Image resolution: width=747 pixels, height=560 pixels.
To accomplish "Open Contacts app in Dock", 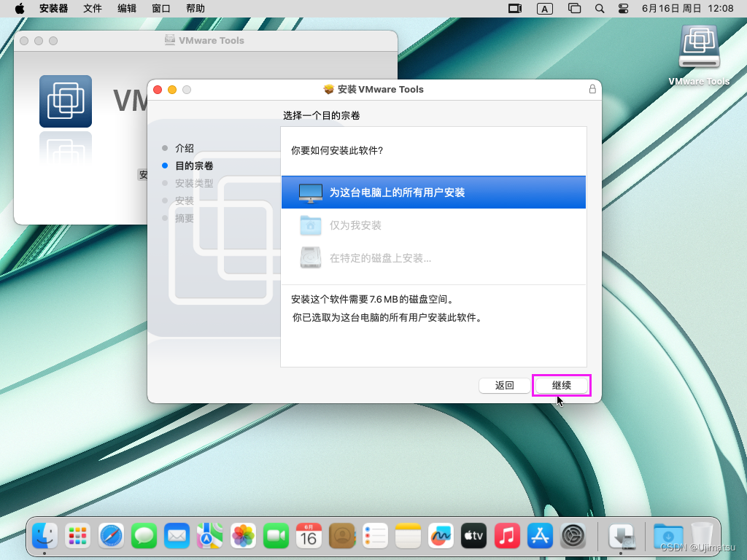I will coord(342,536).
